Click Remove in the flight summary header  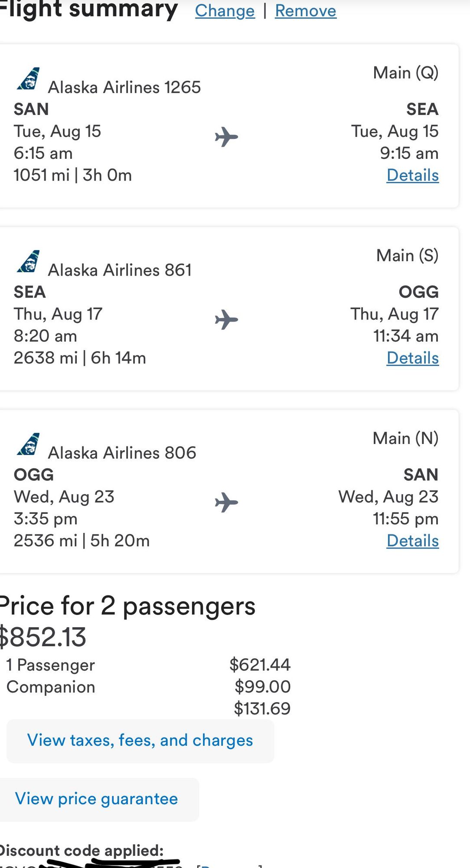(306, 11)
